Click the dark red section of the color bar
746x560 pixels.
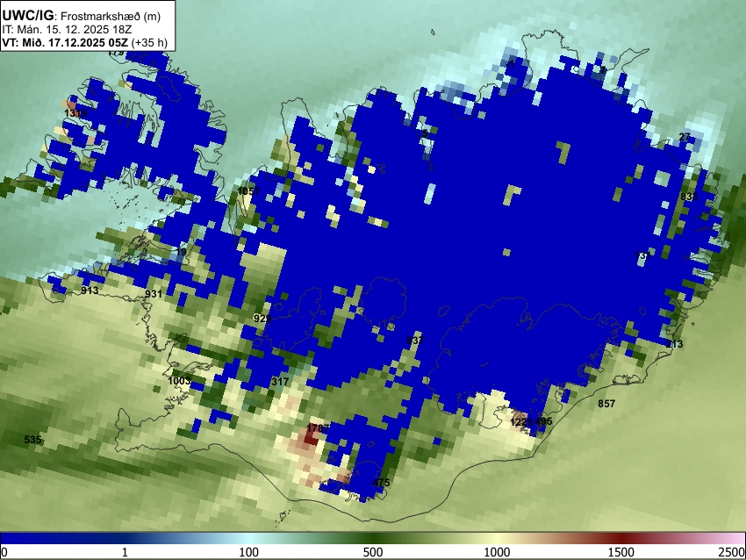tap(621, 538)
